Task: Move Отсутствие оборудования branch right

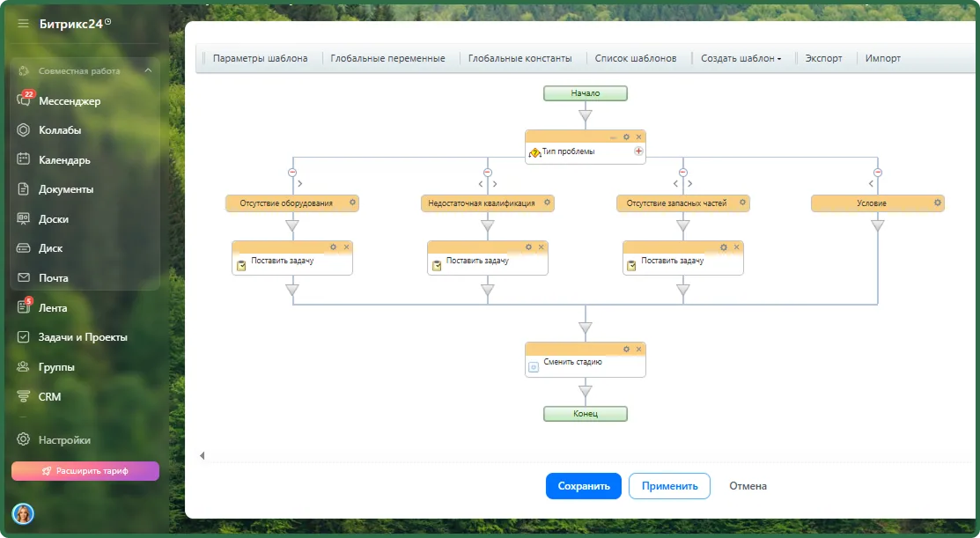Action: tap(300, 184)
